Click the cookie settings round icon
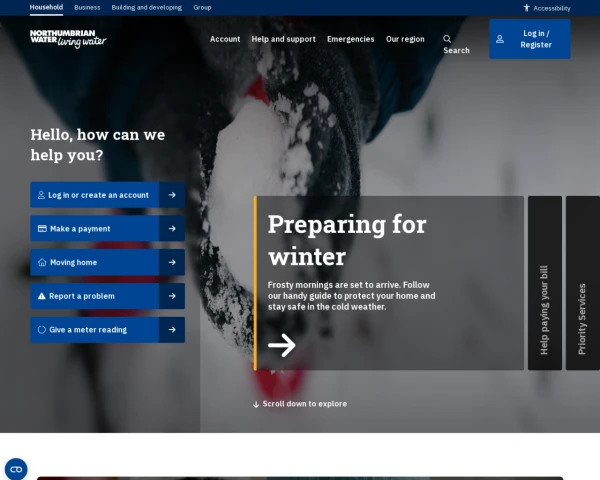Screen dimensions: 600x480 click(16, 469)
